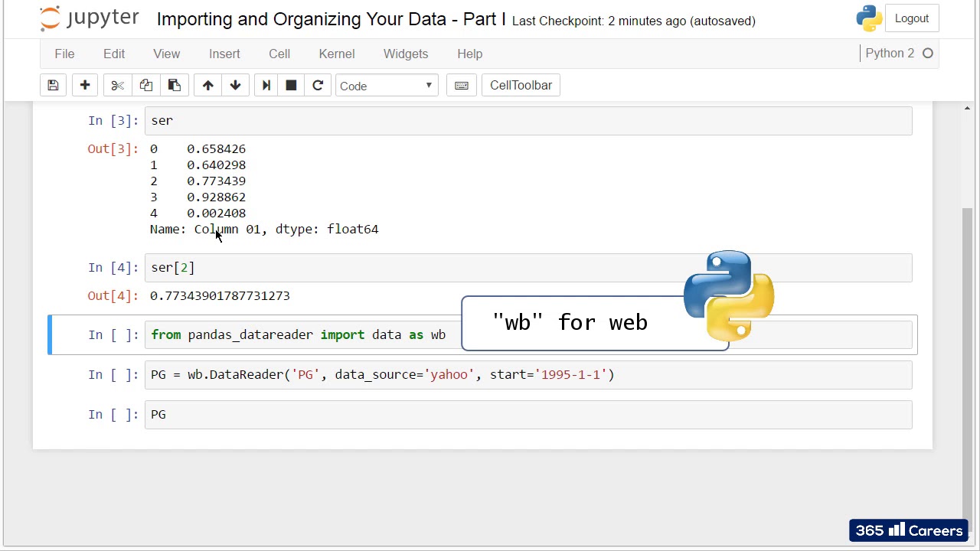The image size is (980, 551).
Task: Click output value 0.773439
Action: tap(216, 181)
